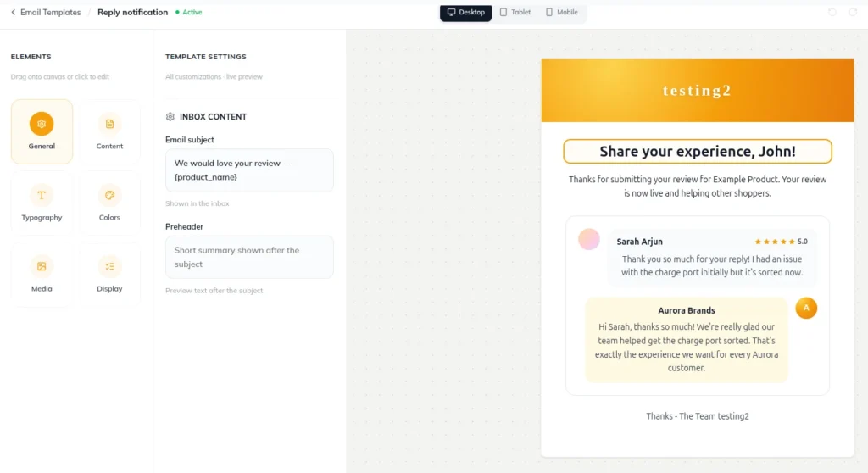Click the Aurora Brands name

point(687,310)
